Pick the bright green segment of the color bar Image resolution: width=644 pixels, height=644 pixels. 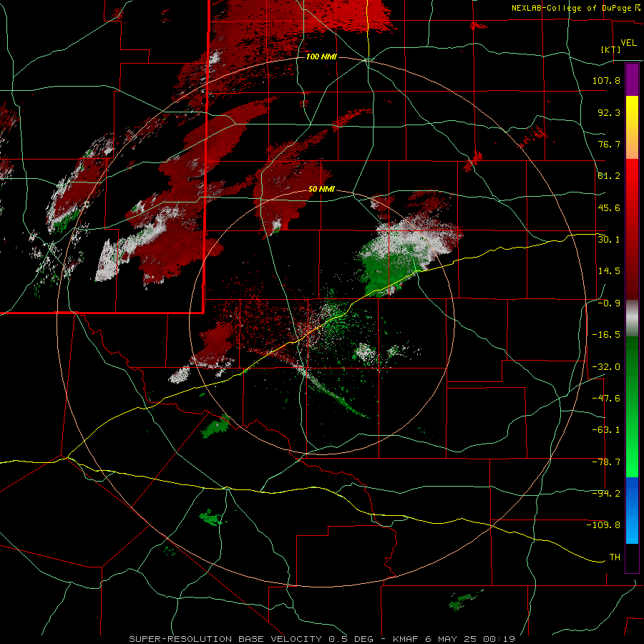point(632,407)
